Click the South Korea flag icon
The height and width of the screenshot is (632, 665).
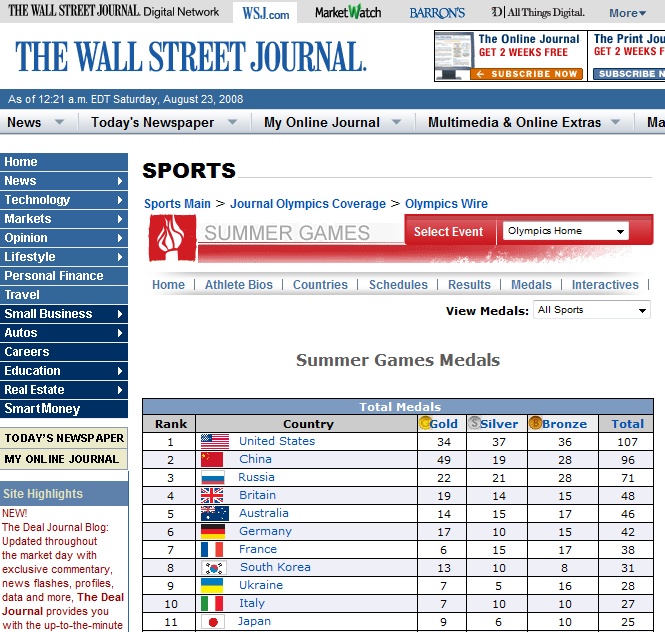[x=214, y=568]
